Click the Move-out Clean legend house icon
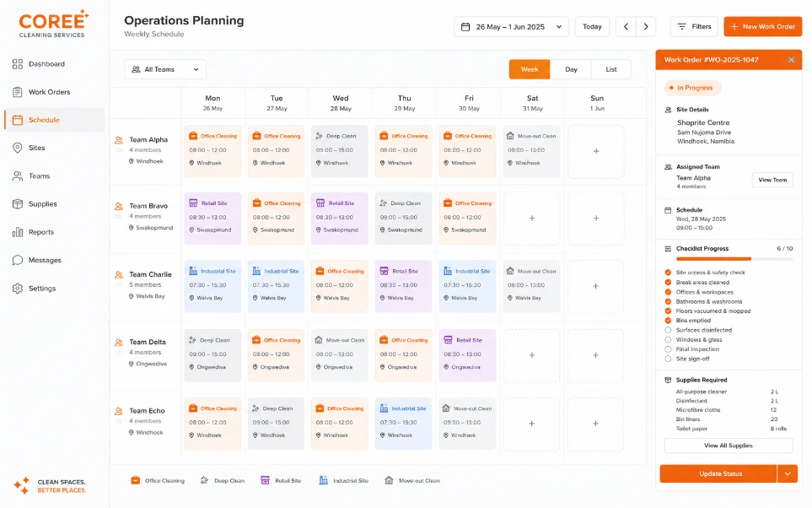 pos(389,480)
